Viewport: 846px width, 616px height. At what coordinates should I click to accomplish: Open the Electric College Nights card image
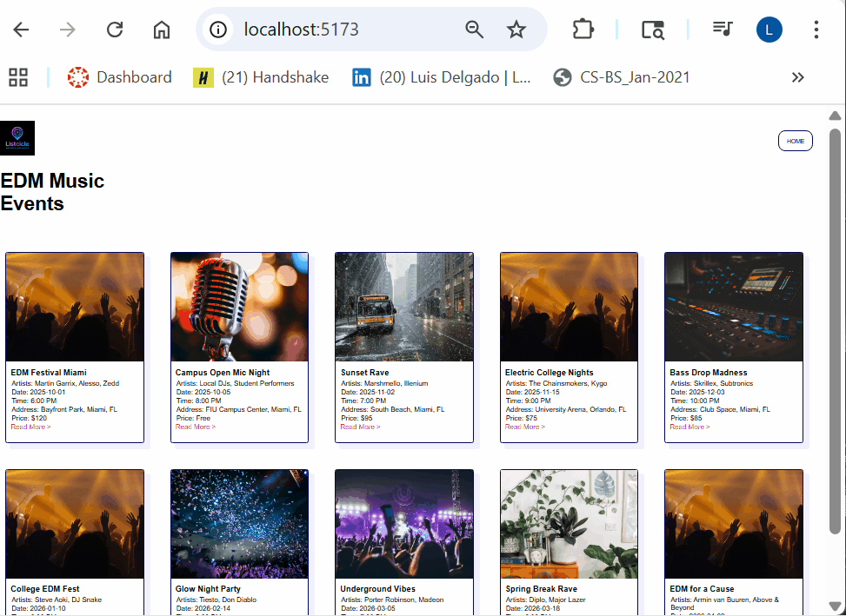[570, 308]
